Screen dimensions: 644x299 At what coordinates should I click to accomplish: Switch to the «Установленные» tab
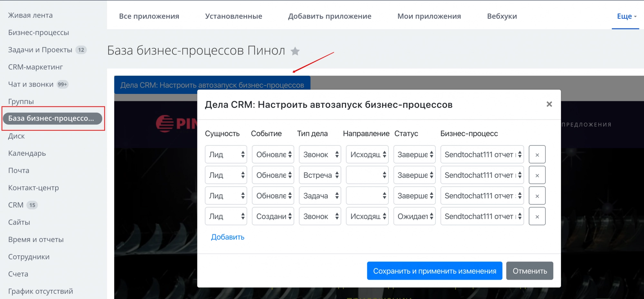tap(234, 16)
